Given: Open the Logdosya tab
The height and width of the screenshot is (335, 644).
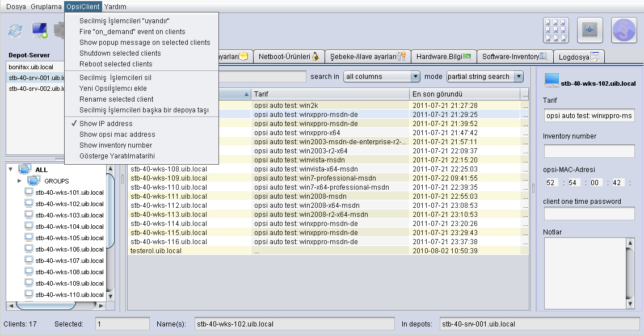Looking at the screenshot, I should pyautogui.click(x=579, y=57).
